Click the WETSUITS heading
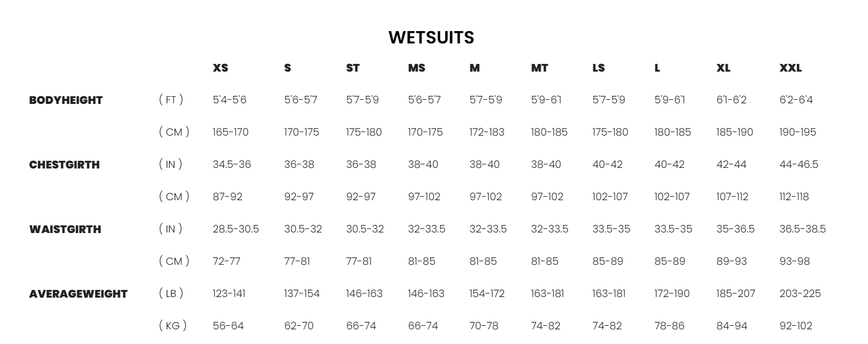The width and height of the screenshot is (868, 344). click(x=432, y=38)
